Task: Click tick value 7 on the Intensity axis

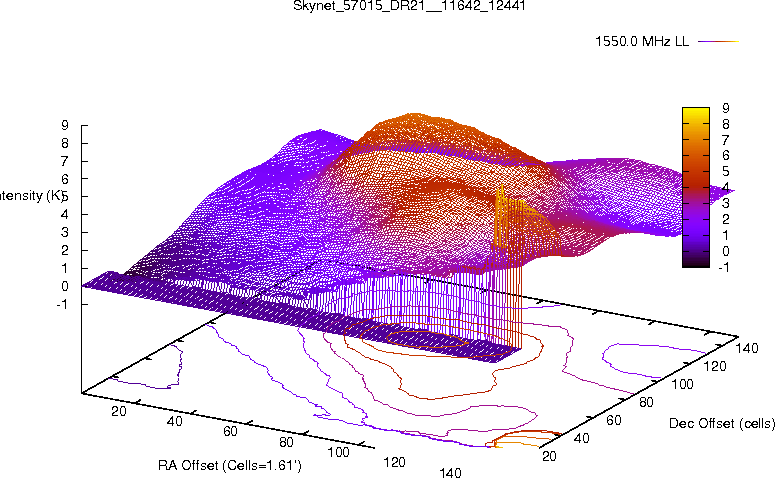Action: [65, 161]
